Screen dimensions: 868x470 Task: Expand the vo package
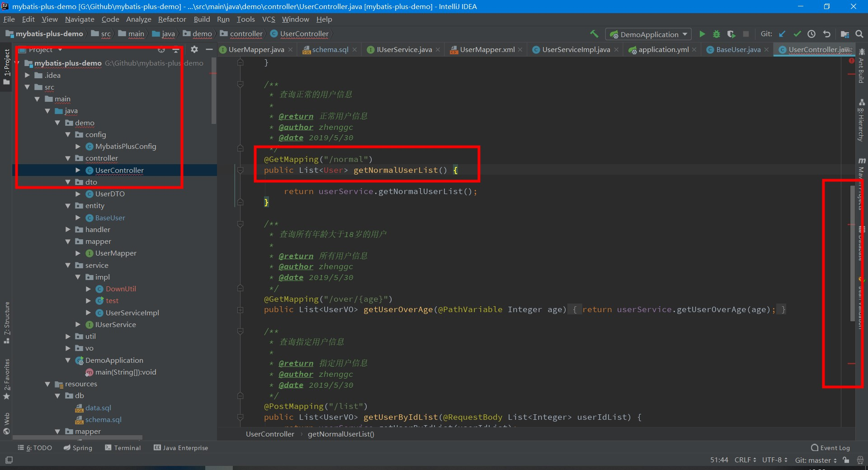(x=68, y=348)
